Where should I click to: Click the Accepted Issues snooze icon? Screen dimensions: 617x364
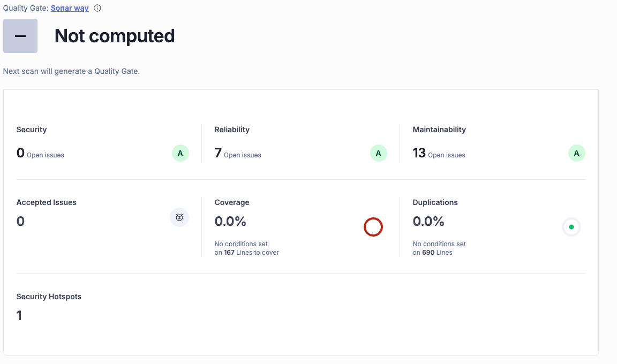[179, 217]
